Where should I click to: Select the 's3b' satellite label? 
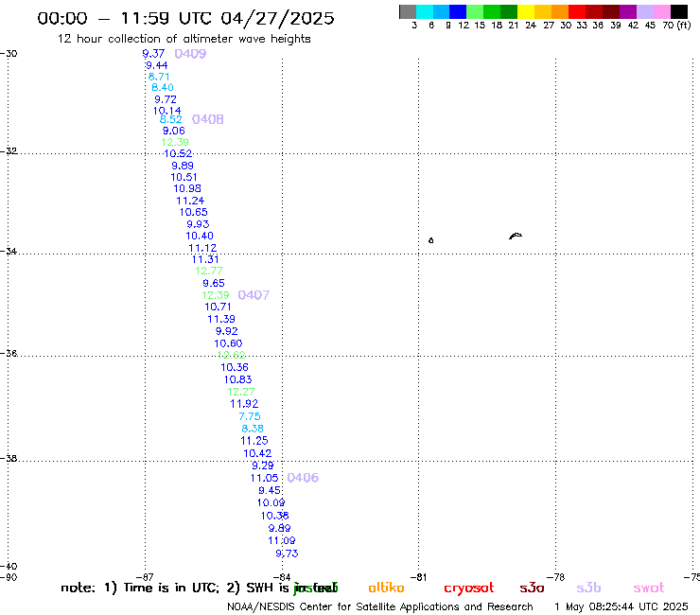(588, 588)
